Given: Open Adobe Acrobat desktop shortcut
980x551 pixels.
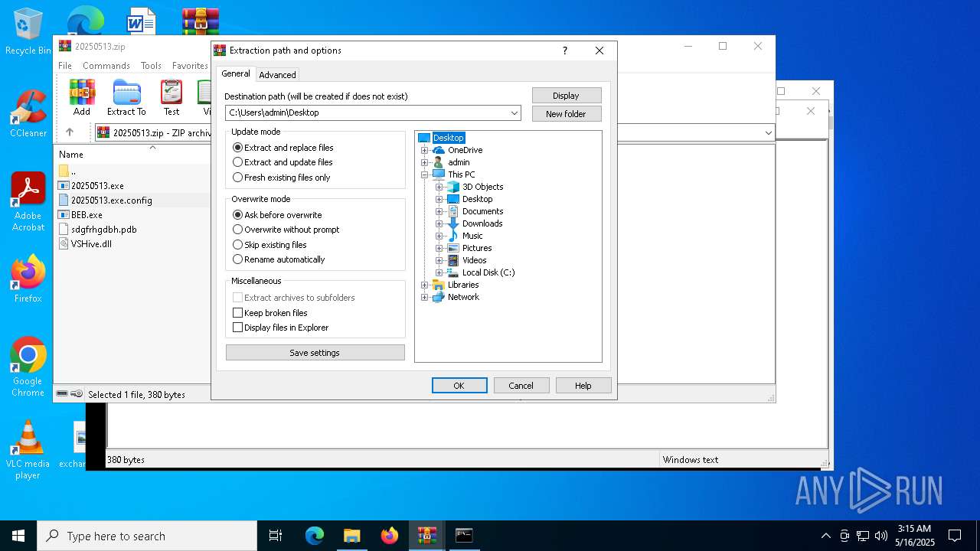Looking at the screenshot, I should (x=28, y=202).
